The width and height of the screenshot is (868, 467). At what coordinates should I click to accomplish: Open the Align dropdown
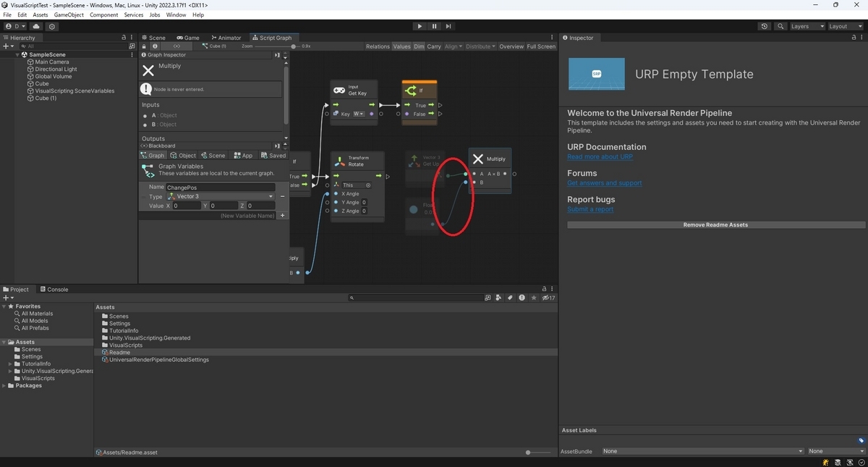(x=453, y=46)
